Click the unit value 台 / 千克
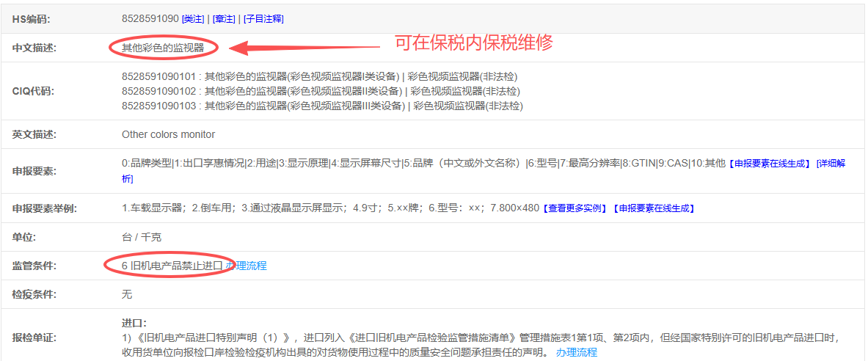Viewport: 868px width, 361px height. 142,238
